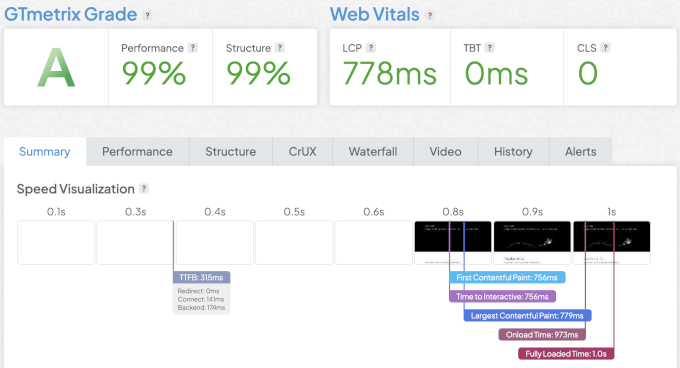
Task: Click the TBT help question mark
Action: click(489, 48)
